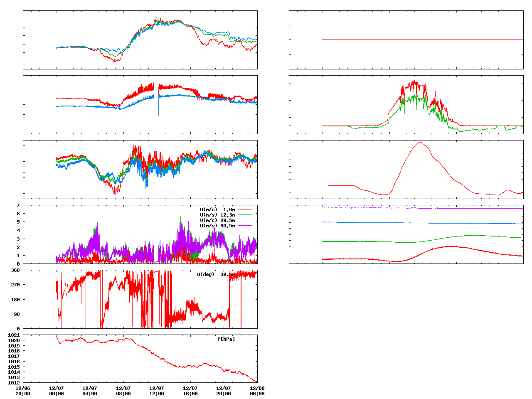Click the "12/07 04:00" time axis label
Viewport: 532px width, 399px height.
(x=90, y=391)
